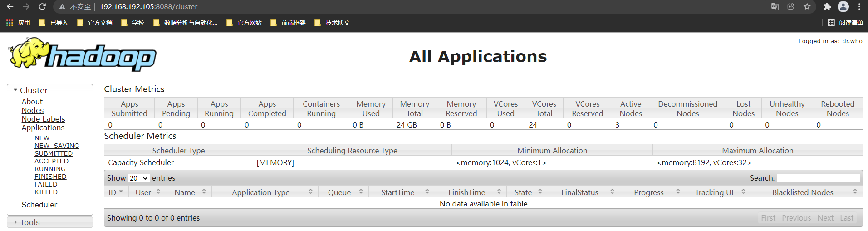Click the Capacity Scheduler cell text

click(x=141, y=162)
